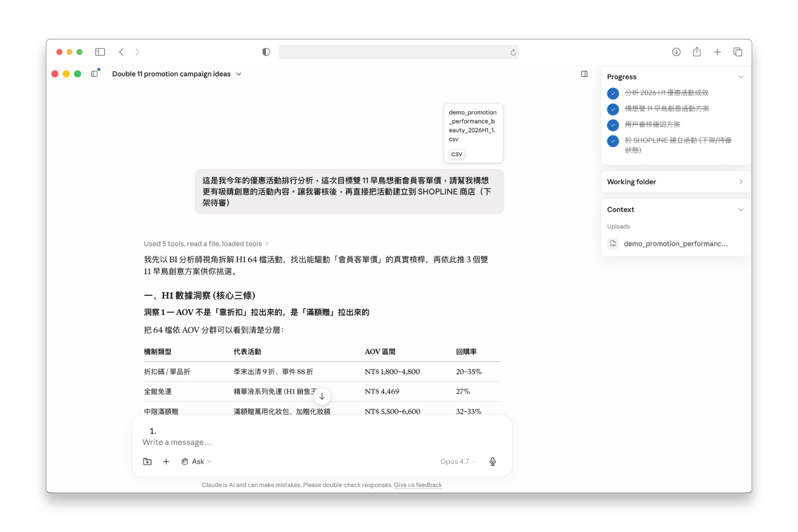
Task: Select the 代表活動 column header
Action: tap(247, 352)
